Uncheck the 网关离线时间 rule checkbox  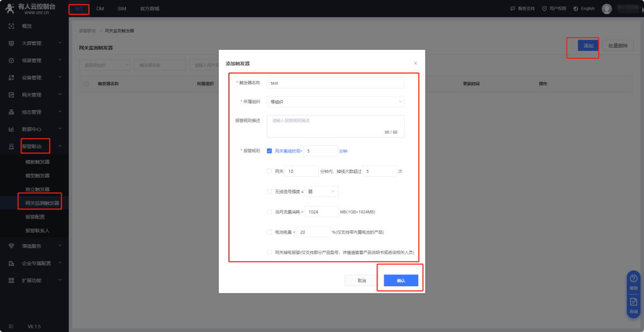pos(269,151)
